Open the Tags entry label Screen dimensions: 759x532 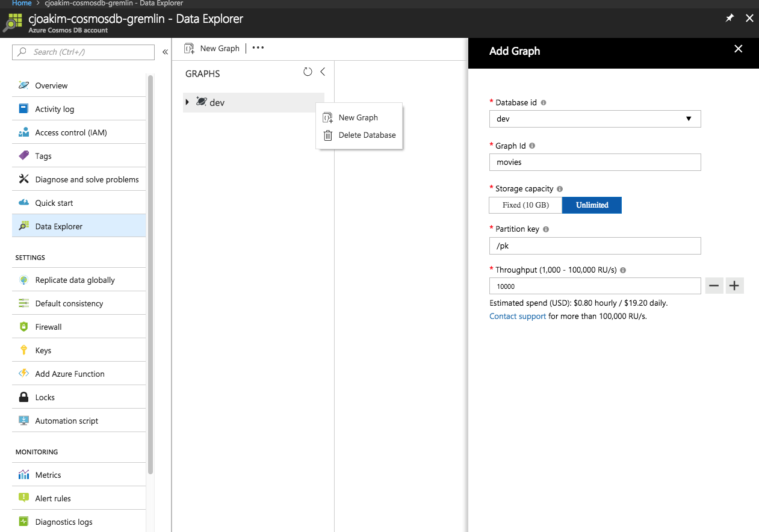click(43, 156)
